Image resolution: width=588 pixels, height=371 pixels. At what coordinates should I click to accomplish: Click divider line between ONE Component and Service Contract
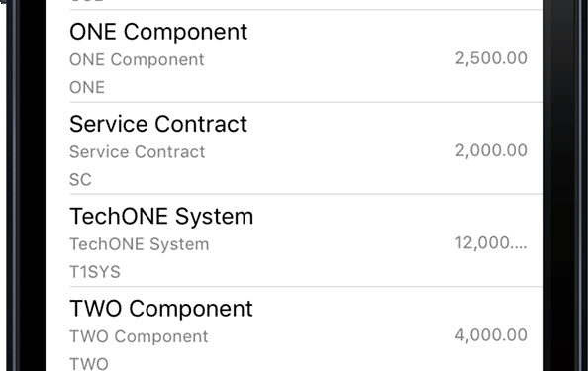click(x=307, y=102)
